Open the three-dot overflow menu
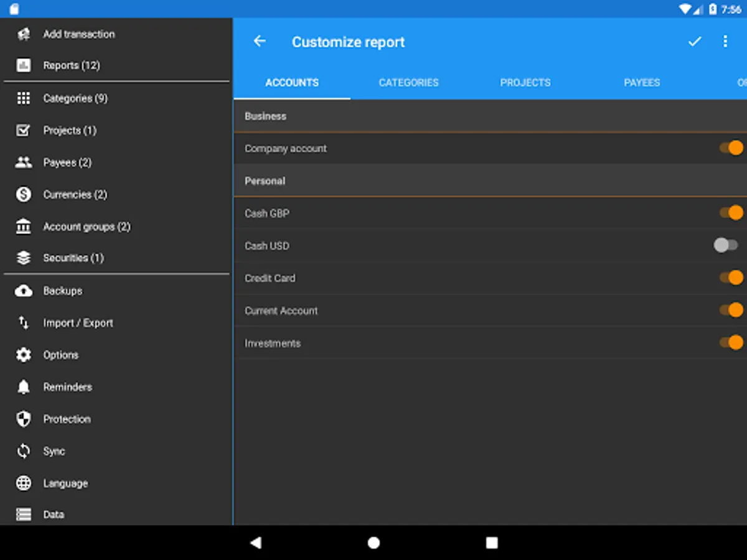This screenshot has width=747, height=560. pyautogui.click(x=725, y=41)
